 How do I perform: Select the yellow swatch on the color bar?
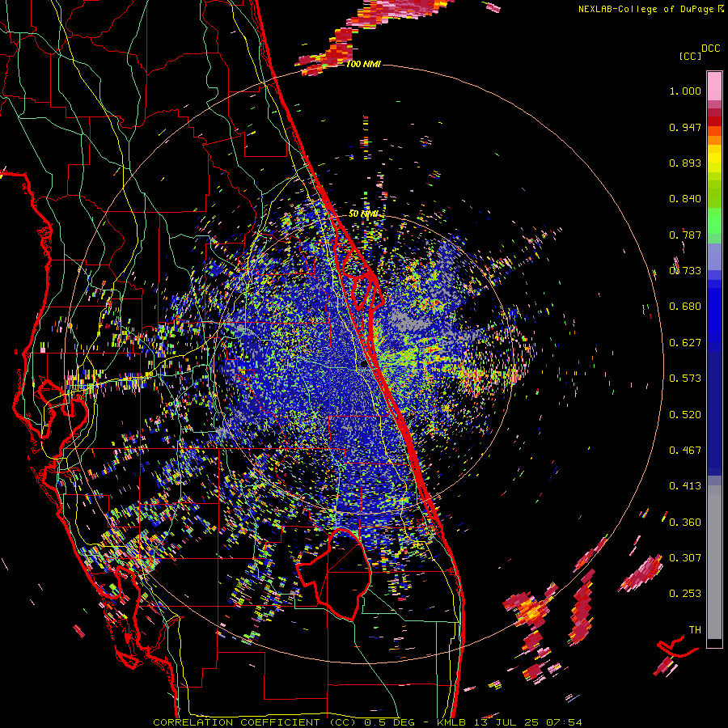714,159
